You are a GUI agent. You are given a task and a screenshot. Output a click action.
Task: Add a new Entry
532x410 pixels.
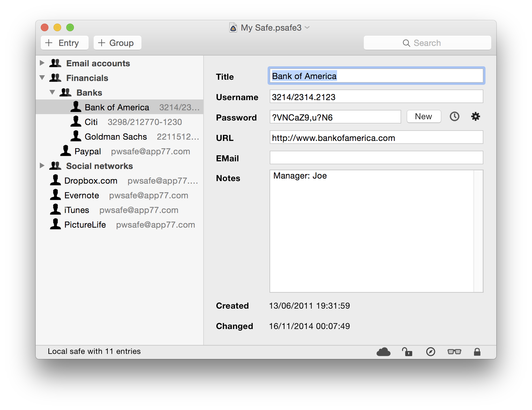pyautogui.click(x=65, y=43)
